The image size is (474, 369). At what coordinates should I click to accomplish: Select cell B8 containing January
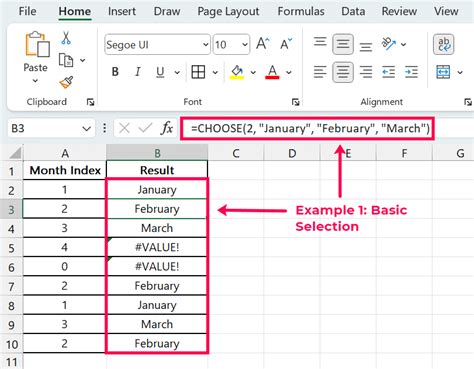click(x=157, y=305)
